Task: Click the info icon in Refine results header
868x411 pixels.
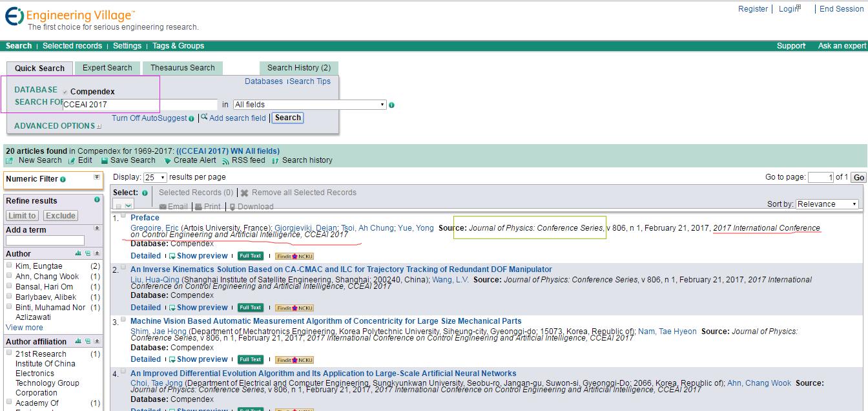Action: [97, 200]
